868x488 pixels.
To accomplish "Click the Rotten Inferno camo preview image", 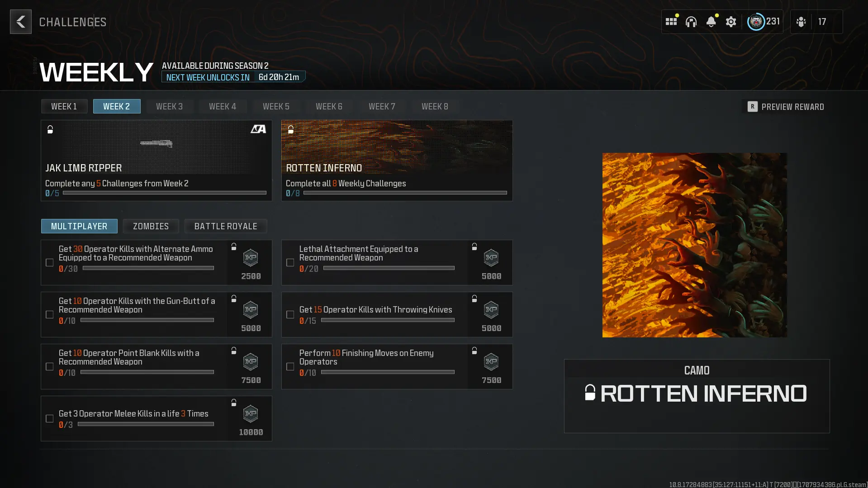I will click(694, 245).
